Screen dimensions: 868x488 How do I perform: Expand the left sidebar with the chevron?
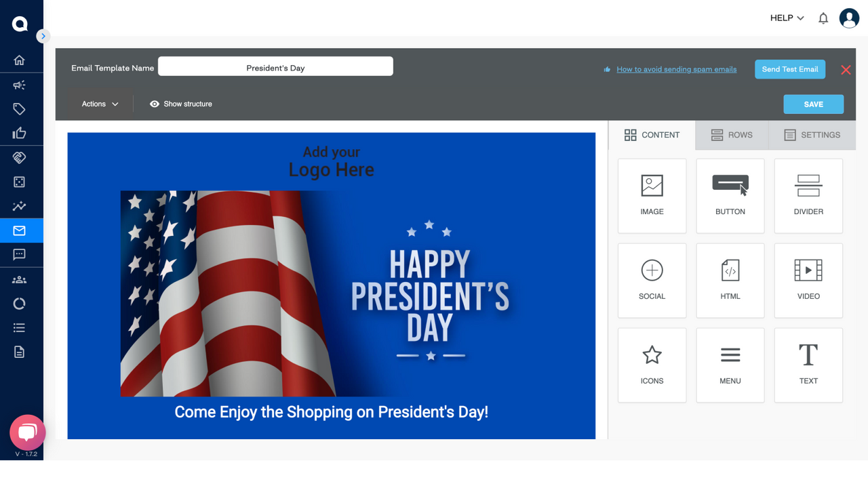[x=43, y=36]
